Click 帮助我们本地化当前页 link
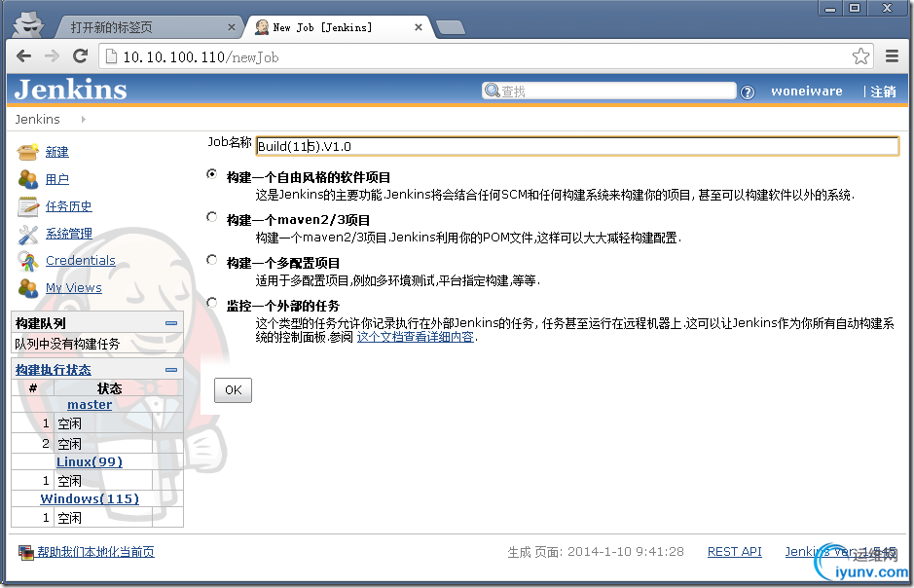Image resolution: width=914 pixels, height=588 pixels. (96, 552)
